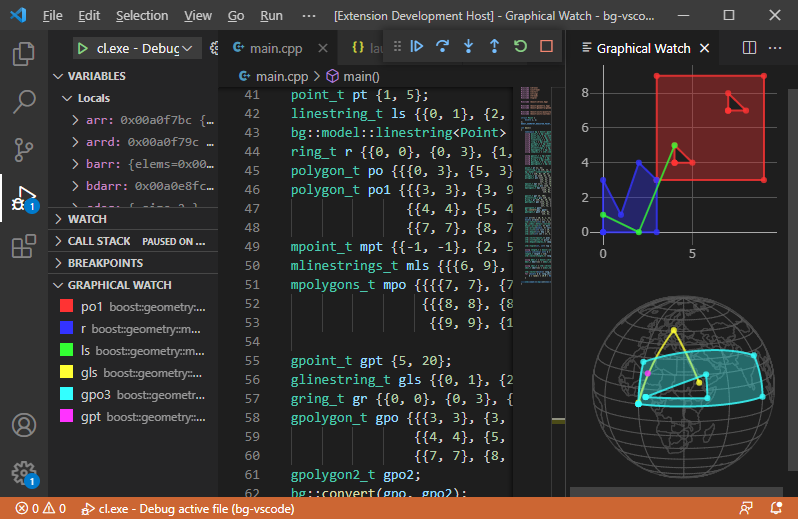The width and height of the screenshot is (798, 519).
Task: Click the debug Step Over icon
Action: click(443, 46)
